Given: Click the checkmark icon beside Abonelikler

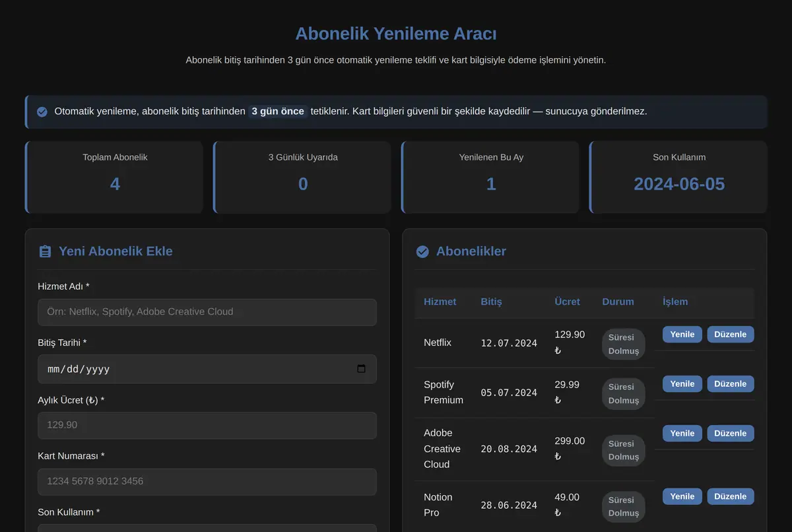Looking at the screenshot, I should pyautogui.click(x=422, y=251).
